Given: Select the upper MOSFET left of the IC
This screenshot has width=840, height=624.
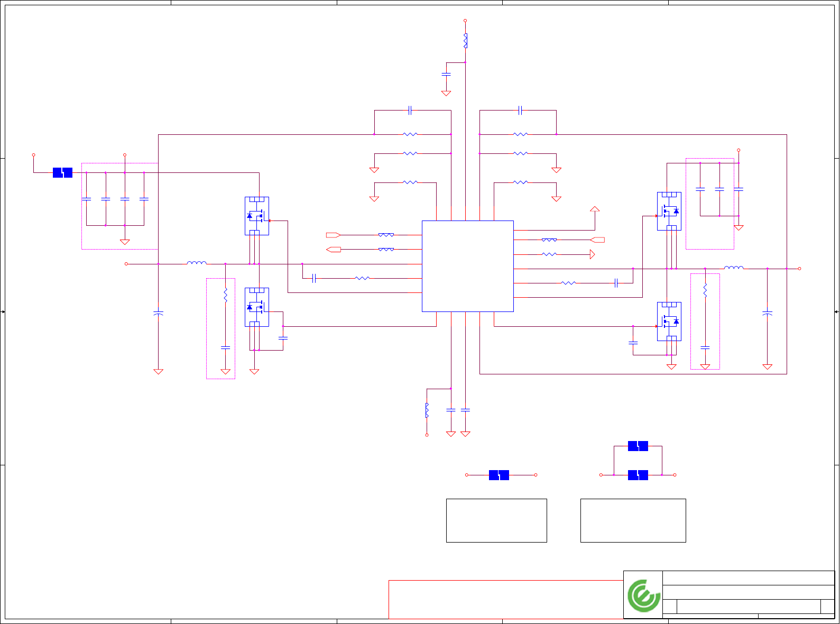Looking at the screenshot, I should tap(257, 216).
